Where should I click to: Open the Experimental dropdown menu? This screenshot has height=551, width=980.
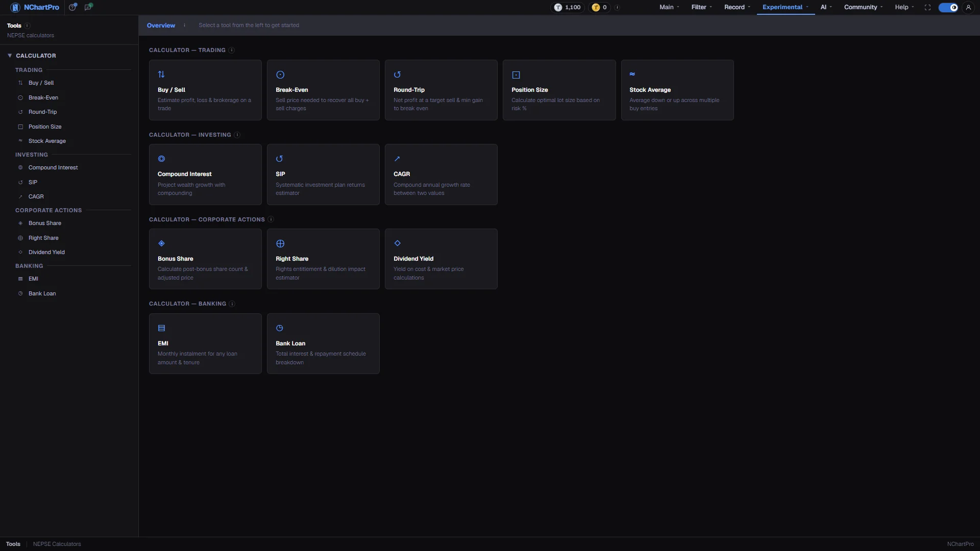[x=786, y=7]
